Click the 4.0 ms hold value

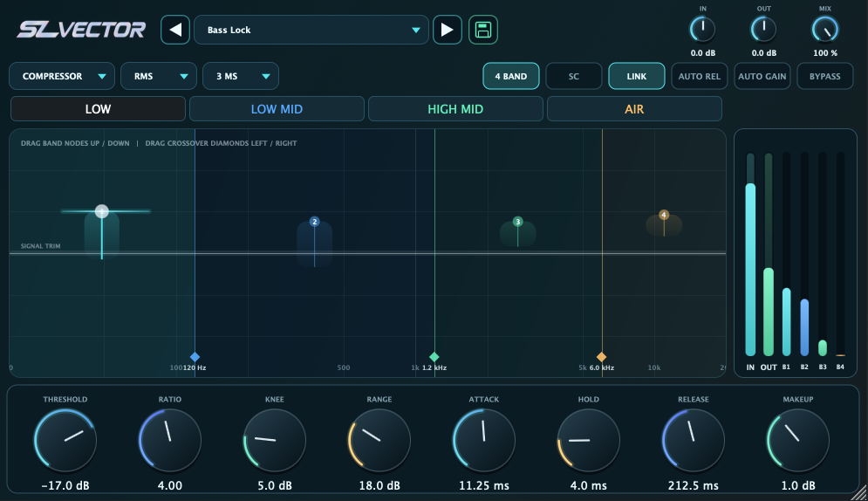[x=589, y=485]
